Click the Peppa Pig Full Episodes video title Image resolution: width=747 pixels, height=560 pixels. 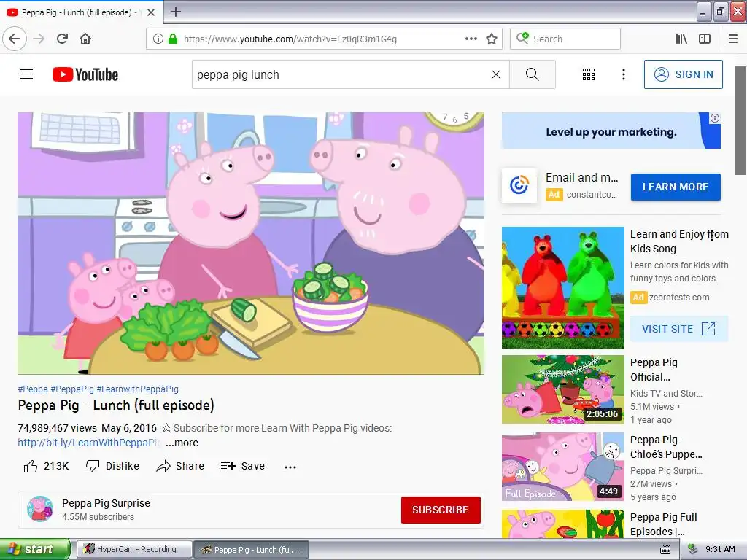pos(663,524)
